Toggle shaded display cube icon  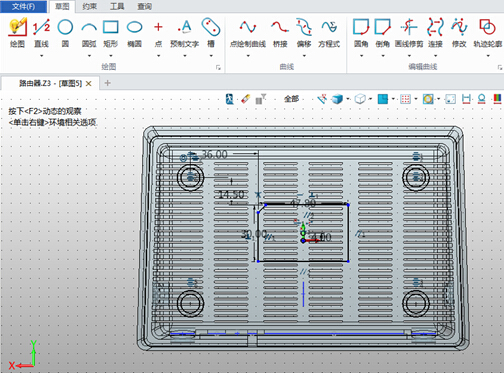pos(337,99)
